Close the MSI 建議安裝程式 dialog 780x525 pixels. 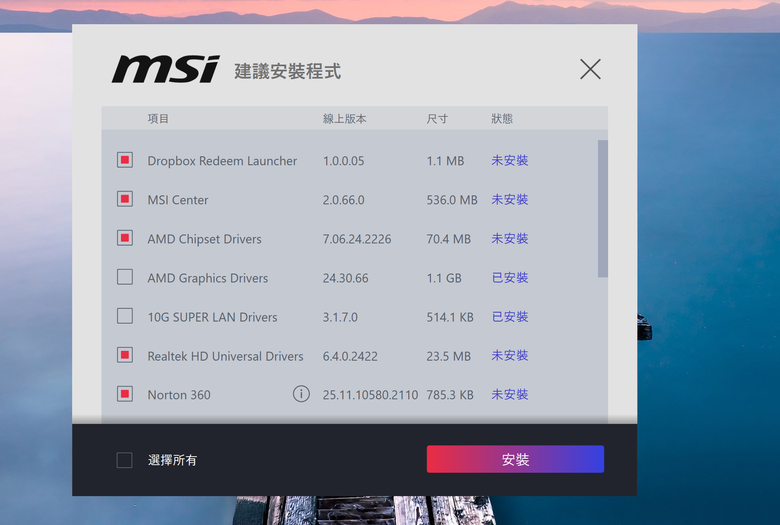pos(590,69)
